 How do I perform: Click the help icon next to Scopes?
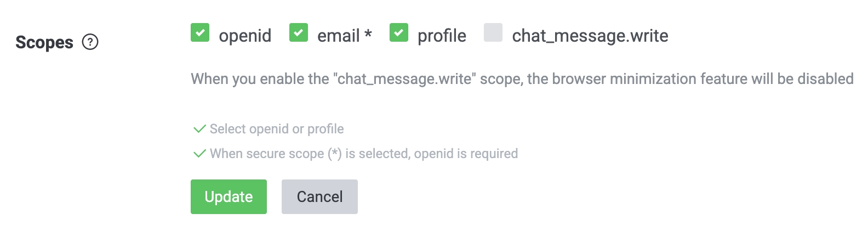[90, 42]
